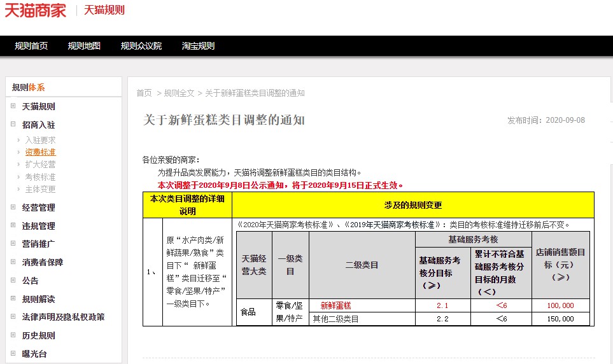Screen dimensions: 613x364
Task: Click the 店铺销售额目标 column header
Action: click(x=561, y=265)
